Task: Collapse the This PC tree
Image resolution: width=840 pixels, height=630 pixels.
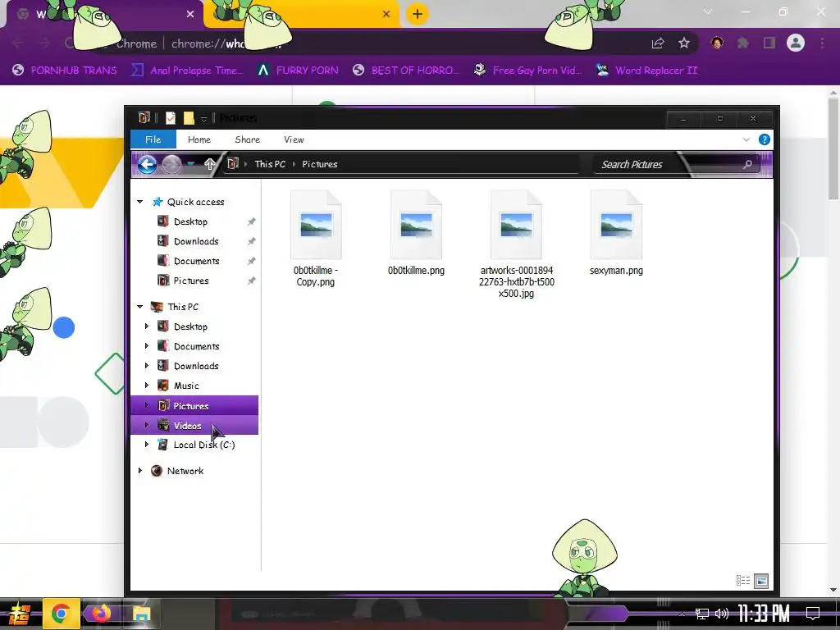Action: (x=139, y=307)
